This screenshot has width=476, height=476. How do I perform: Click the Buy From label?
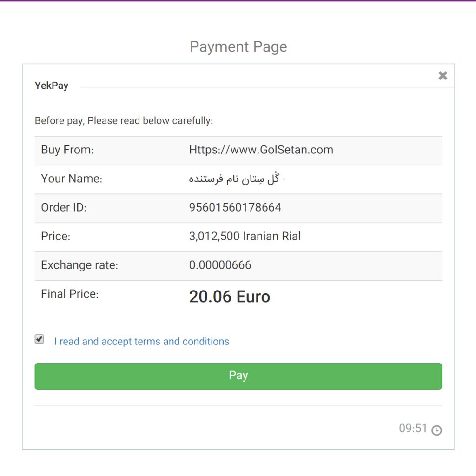pyautogui.click(x=67, y=150)
